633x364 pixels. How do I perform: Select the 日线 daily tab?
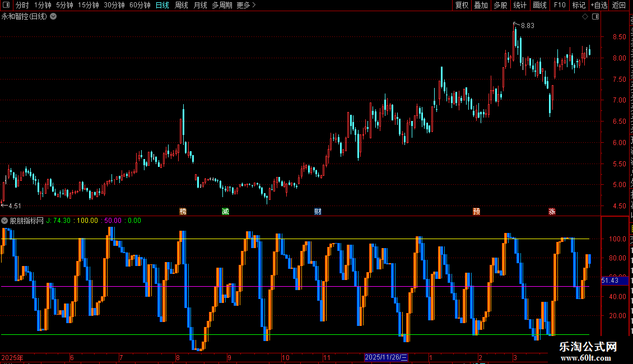click(x=162, y=5)
